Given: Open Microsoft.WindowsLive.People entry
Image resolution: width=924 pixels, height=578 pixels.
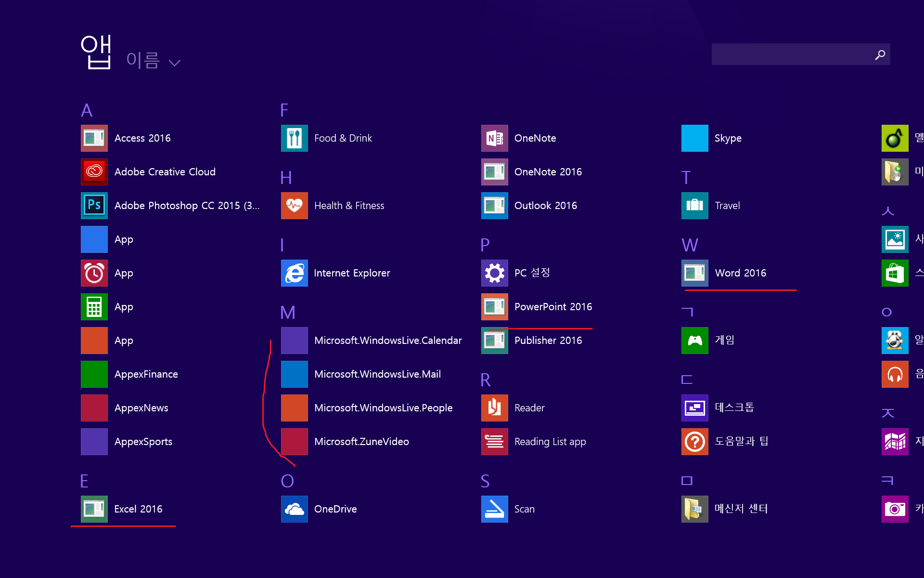Looking at the screenshot, I should [x=367, y=408].
